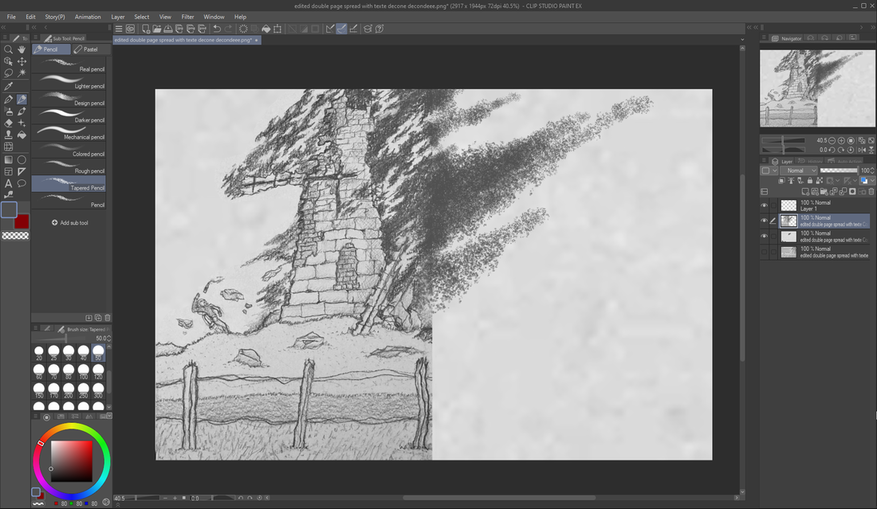Select the Ruler triangle tool
The height and width of the screenshot is (509, 877).
[x=22, y=172]
